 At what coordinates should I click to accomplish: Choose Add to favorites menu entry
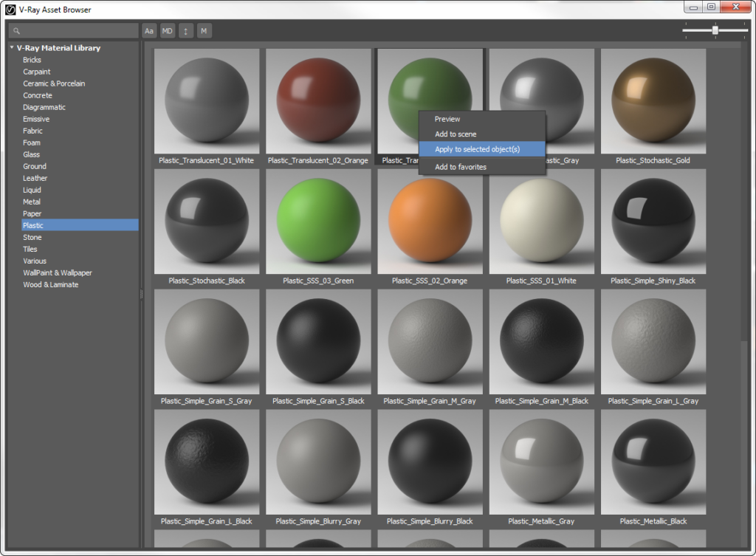coord(481,167)
